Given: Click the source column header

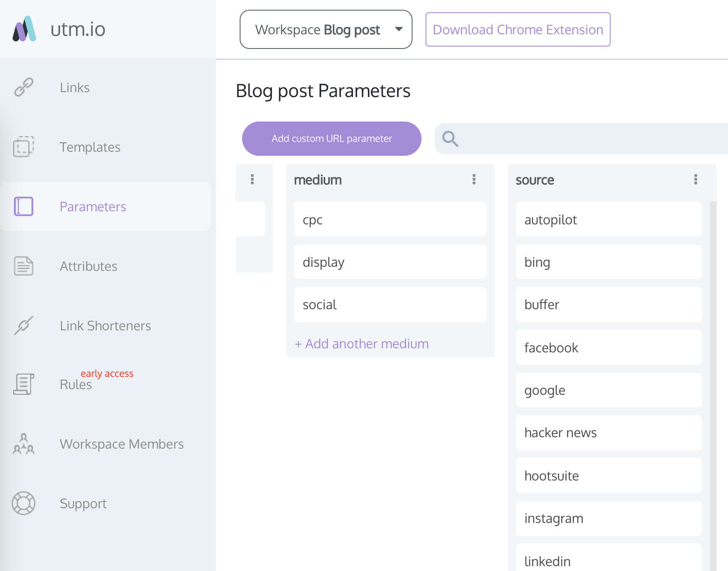Looking at the screenshot, I should pyautogui.click(x=535, y=180).
